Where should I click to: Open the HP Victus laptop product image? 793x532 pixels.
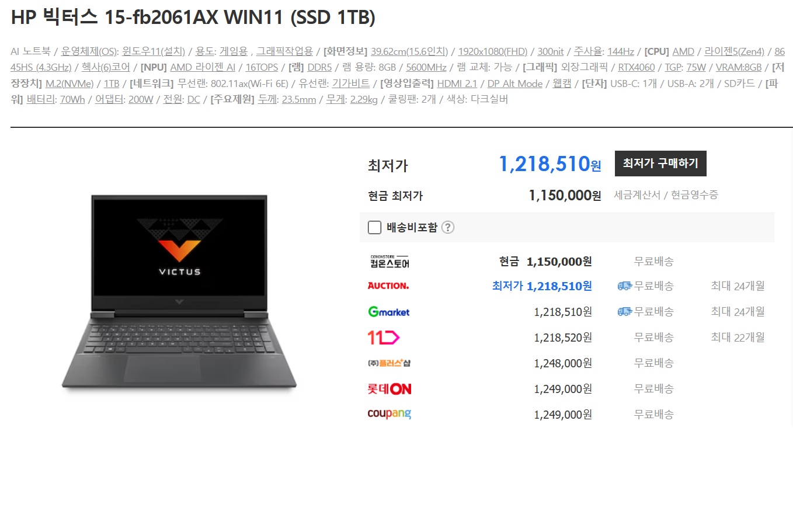[x=179, y=292]
